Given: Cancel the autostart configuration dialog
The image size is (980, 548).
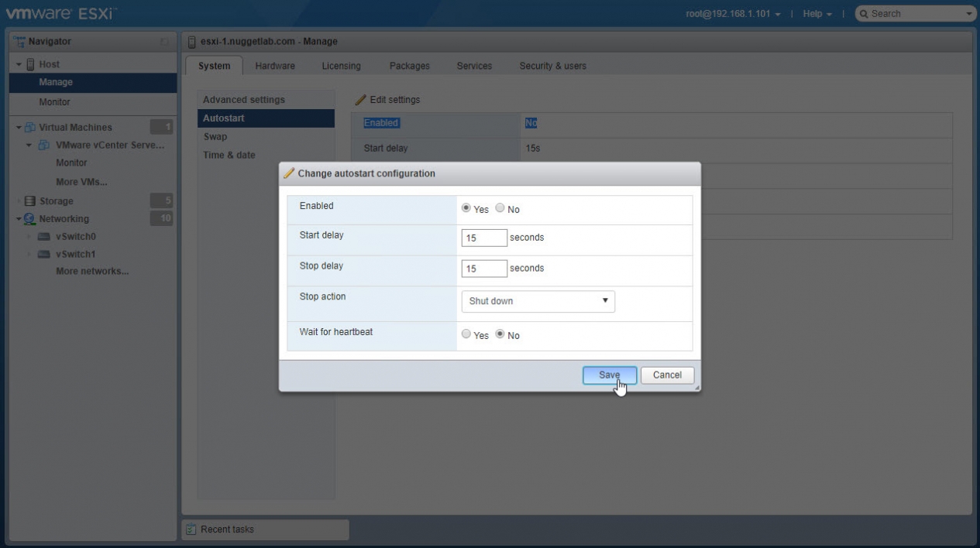Looking at the screenshot, I should click(x=667, y=375).
